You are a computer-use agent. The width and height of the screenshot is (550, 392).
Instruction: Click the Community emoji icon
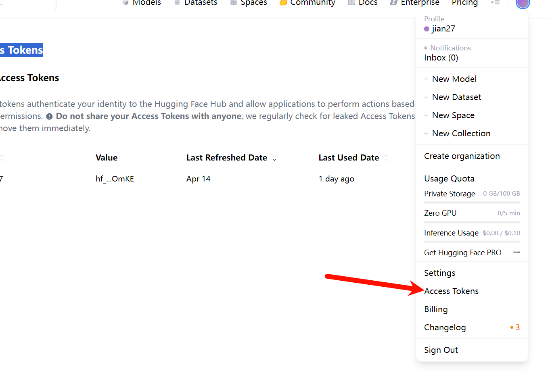pos(283,2)
